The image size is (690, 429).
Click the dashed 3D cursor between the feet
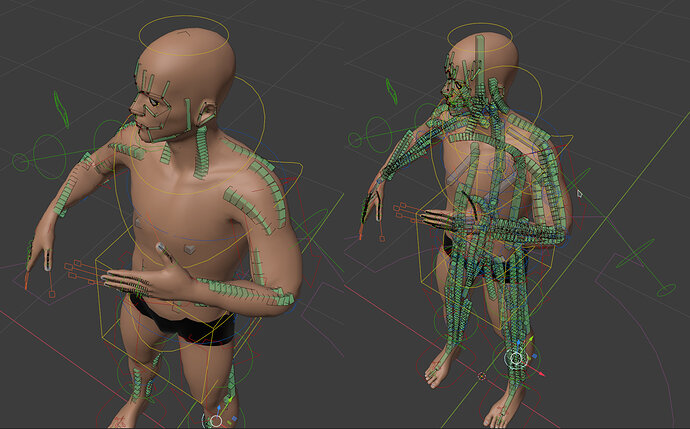click(481, 376)
